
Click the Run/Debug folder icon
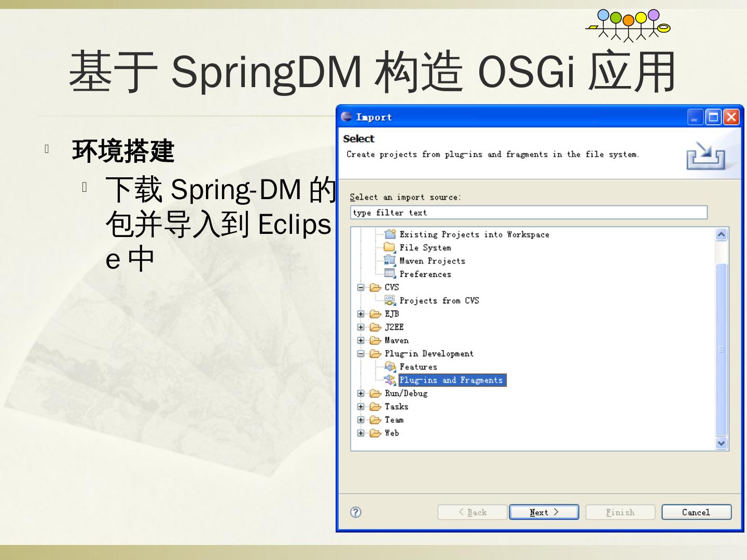pyautogui.click(x=375, y=393)
